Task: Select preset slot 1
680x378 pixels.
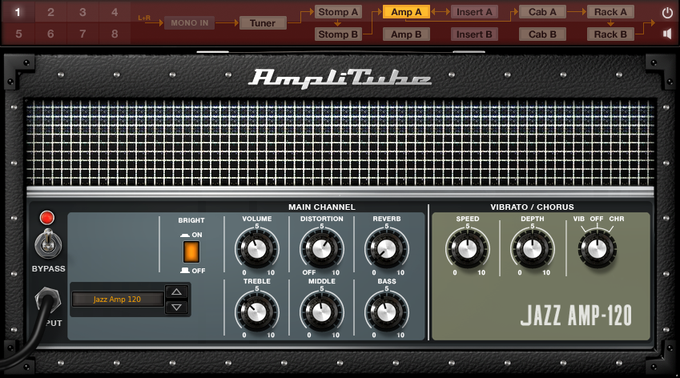Action: click(18, 12)
